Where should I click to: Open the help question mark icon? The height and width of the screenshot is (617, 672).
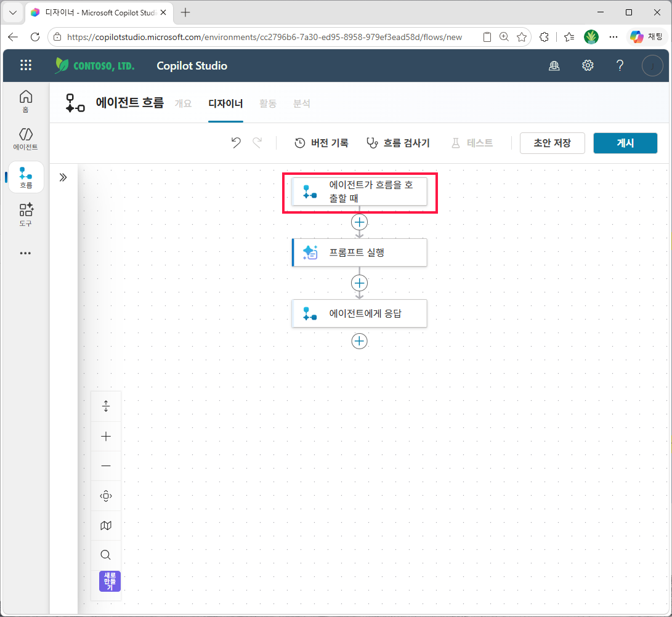tap(620, 65)
